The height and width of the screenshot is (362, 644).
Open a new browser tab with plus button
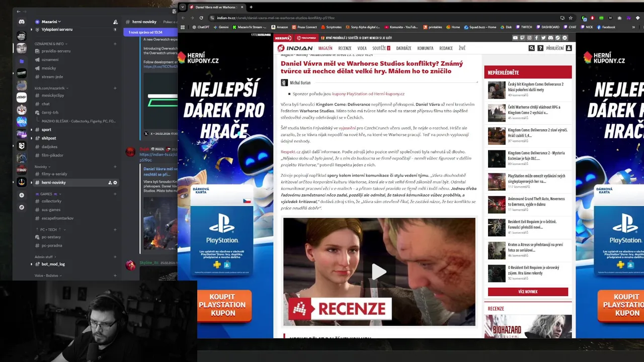point(251,7)
